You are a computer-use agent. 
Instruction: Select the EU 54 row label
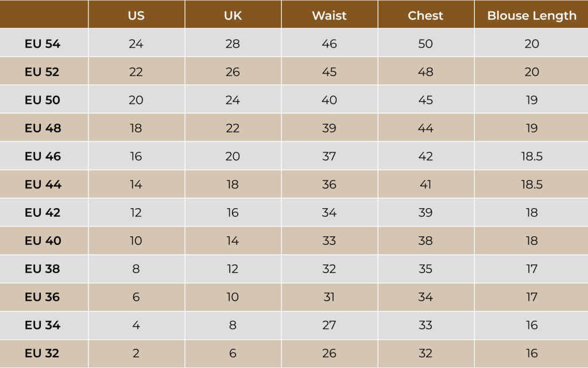[x=42, y=44]
